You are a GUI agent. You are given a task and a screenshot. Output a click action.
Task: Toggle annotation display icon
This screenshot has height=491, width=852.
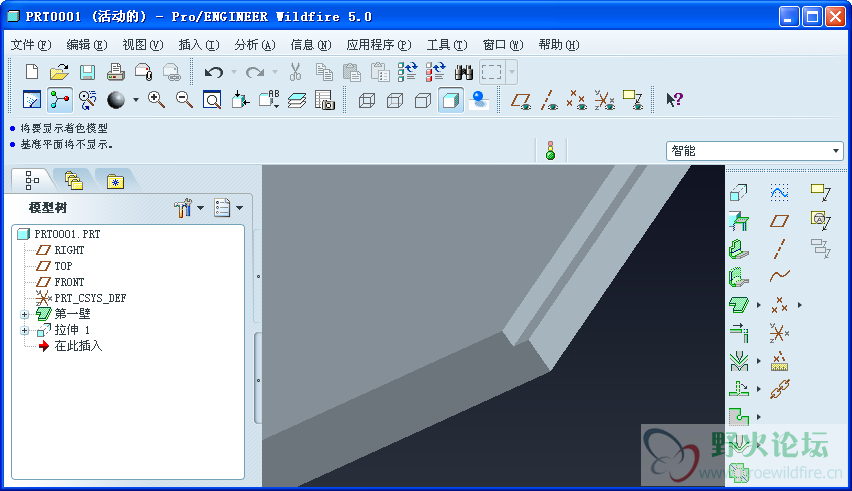click(633, 100)
